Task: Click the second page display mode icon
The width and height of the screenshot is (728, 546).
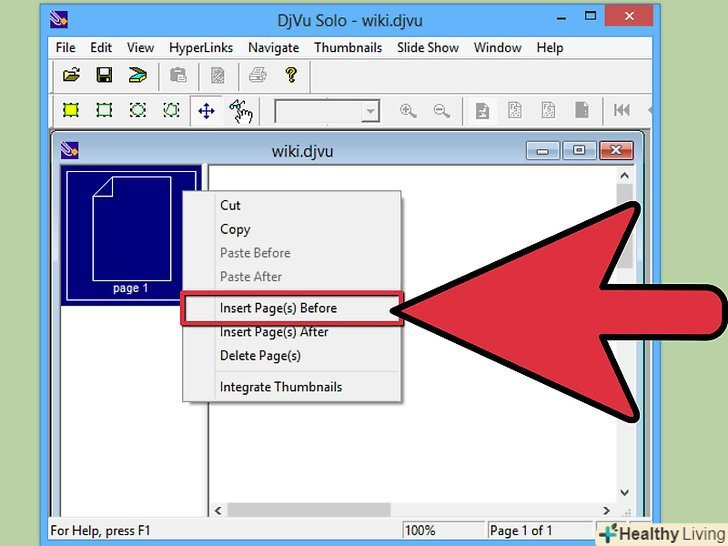Action: 515,111
